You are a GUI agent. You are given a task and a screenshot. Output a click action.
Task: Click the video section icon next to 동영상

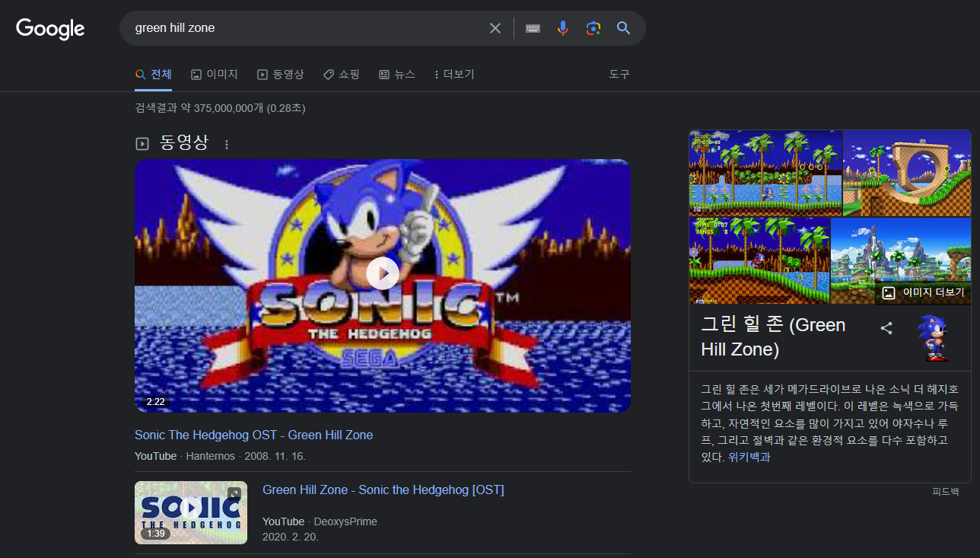(142, 143)
